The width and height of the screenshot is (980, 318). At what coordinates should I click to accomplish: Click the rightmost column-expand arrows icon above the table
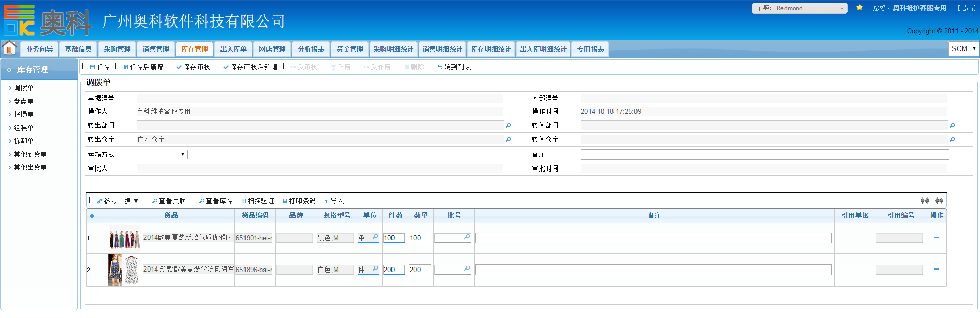click(x=939, y=201)
